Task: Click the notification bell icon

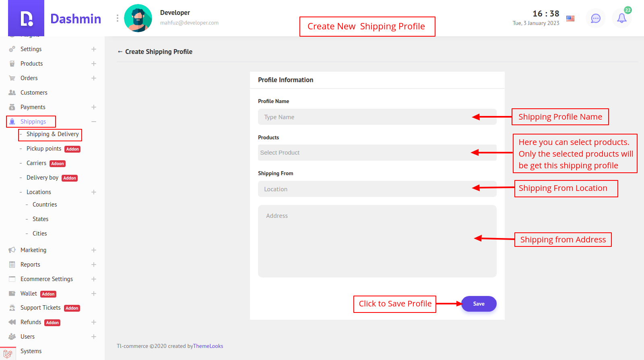Action: [x=621, y=18]
